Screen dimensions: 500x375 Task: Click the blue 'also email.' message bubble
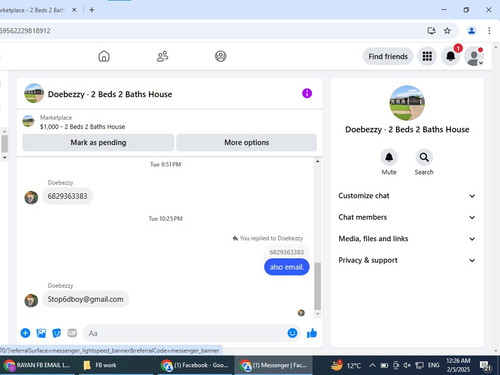tap(287, 267)
